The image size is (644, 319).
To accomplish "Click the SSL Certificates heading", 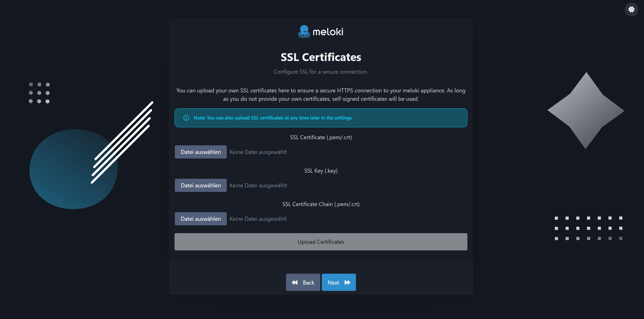I will click(321, 57).
